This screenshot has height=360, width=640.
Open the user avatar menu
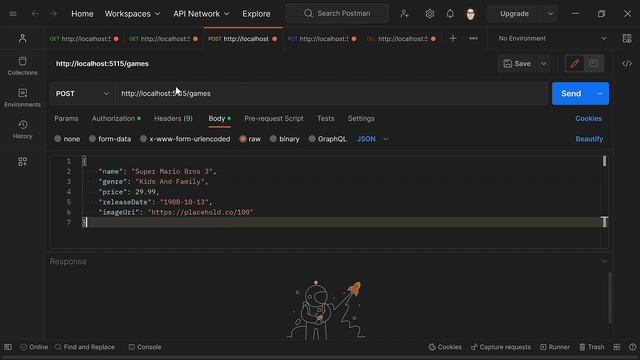(x=471, y=14)
